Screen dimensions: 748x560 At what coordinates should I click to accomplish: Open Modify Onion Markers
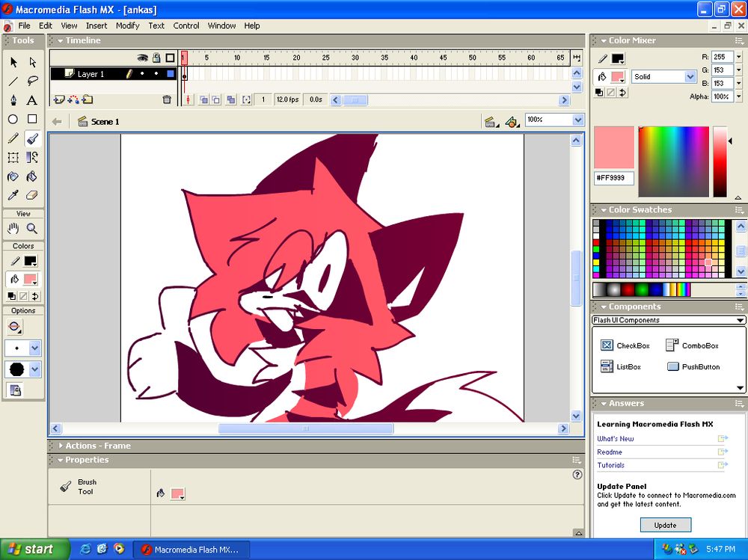246,99
